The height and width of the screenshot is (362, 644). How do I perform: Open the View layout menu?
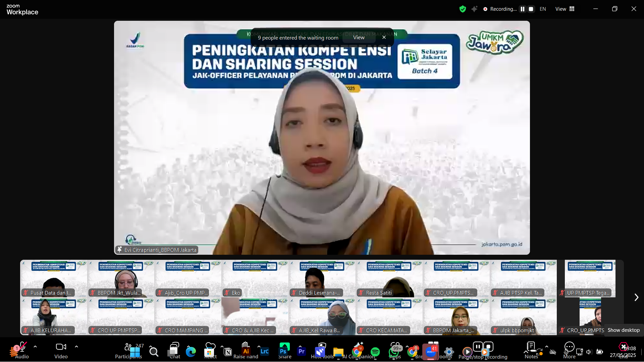click(x=565, y=9)
